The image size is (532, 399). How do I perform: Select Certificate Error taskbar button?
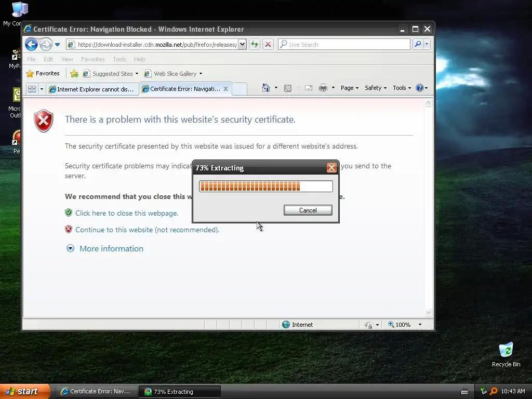tap(96, 392)
